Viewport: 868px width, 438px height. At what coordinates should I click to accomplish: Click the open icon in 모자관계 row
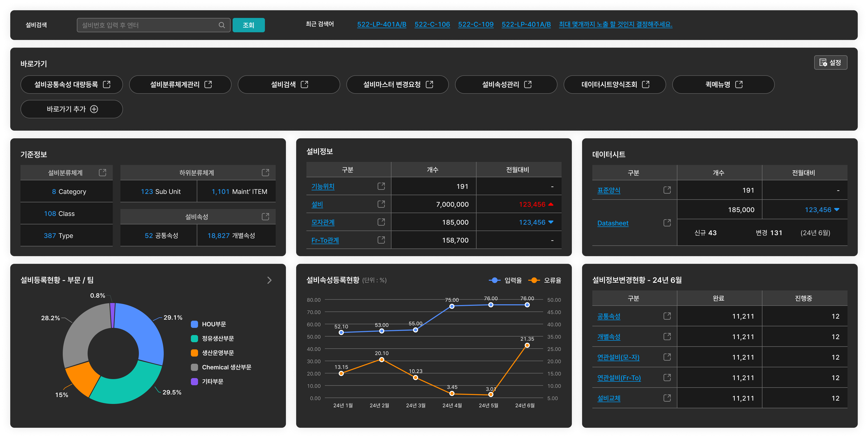tap(381, 222)
